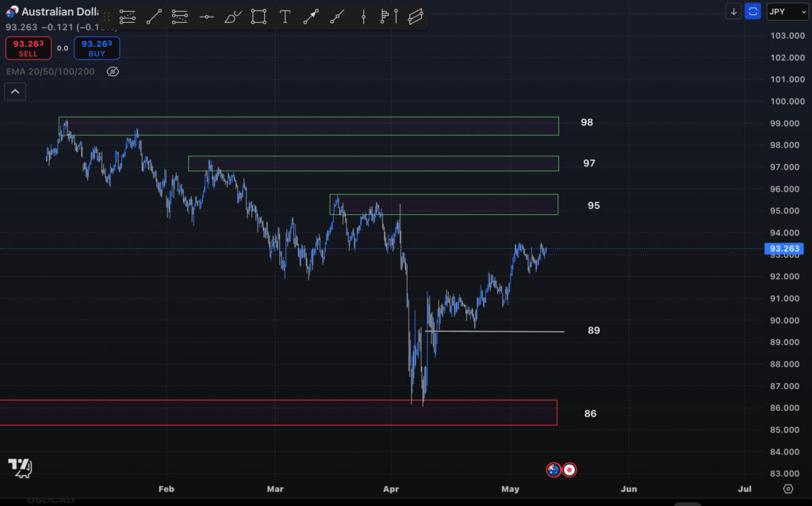Open the TradingView logo menu
This screenshot has width=812, height=506.
click(x=19, y=469)
